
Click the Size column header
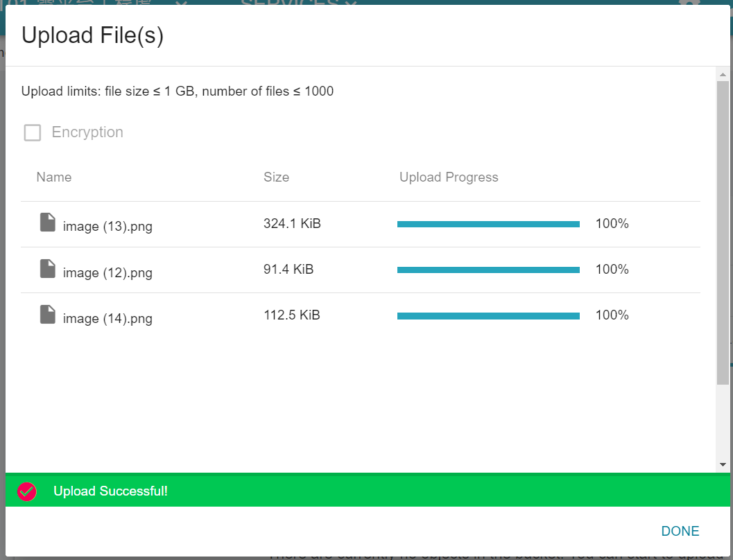[x=276, y=177]
